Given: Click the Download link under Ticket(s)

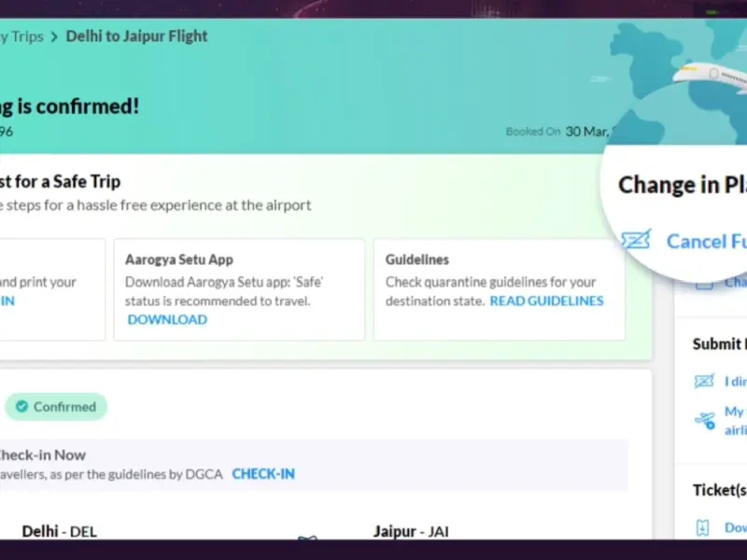Looking at the screenshot, I should tap(735, 527).
